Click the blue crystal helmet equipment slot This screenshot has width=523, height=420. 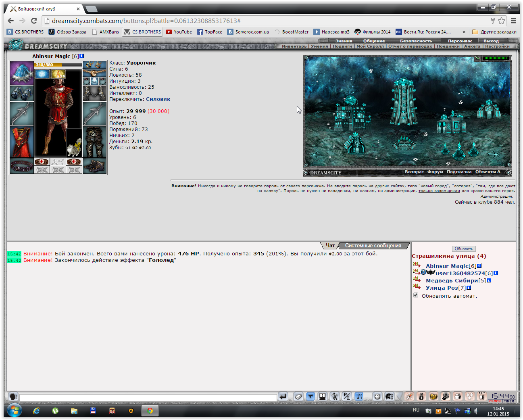point(22,73)
